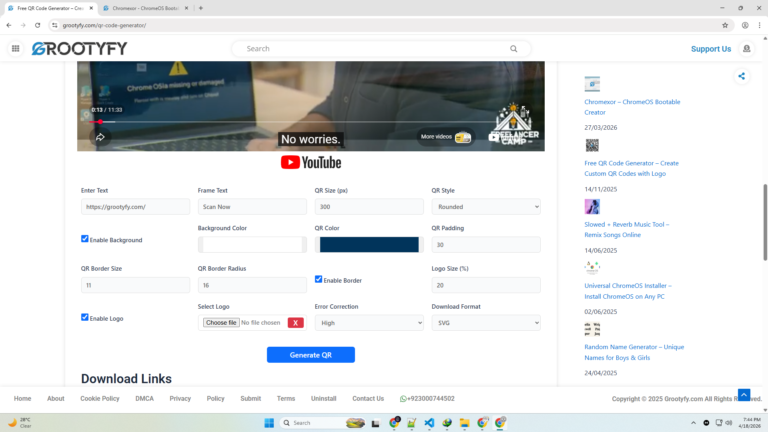This screenshot has width=768, height=432.
Task: Pick the dark blue QR Color swatch
Action: [369, 244]
